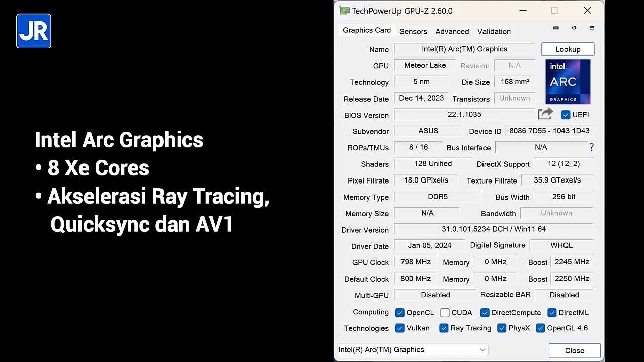This screenshot has width=644, height=362.
Task: Click the slide bullet 8 Xe Cores
Action: pyautogui.click(x=92, y=168)
